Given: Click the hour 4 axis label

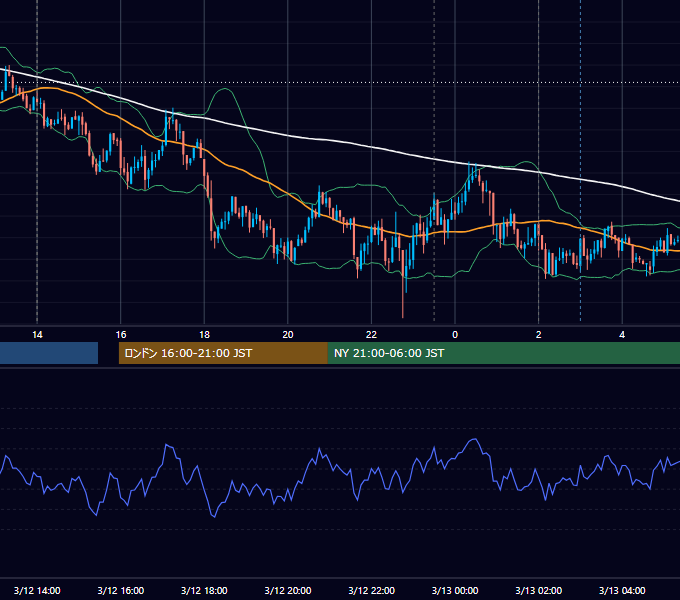Looking at the screenshot, I should 622,335.
